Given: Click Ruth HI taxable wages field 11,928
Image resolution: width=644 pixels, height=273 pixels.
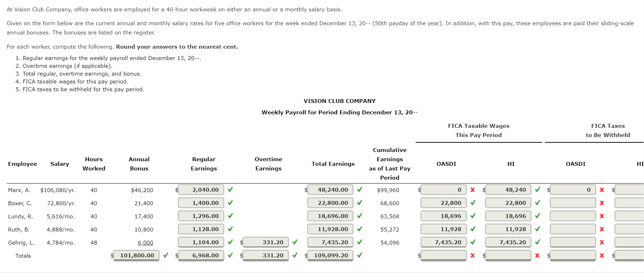Looking at the screenshot, I should (508, 229).
